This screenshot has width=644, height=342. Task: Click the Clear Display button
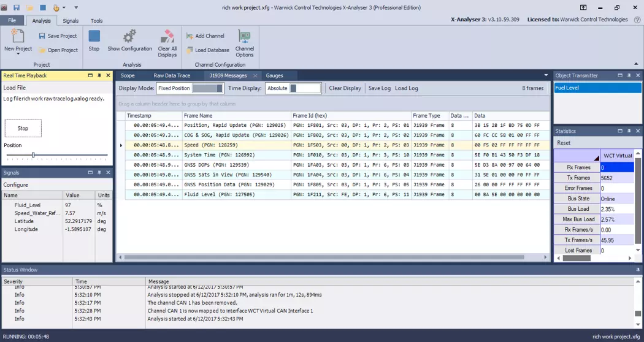pyautogui.click(x=345, y=88)
